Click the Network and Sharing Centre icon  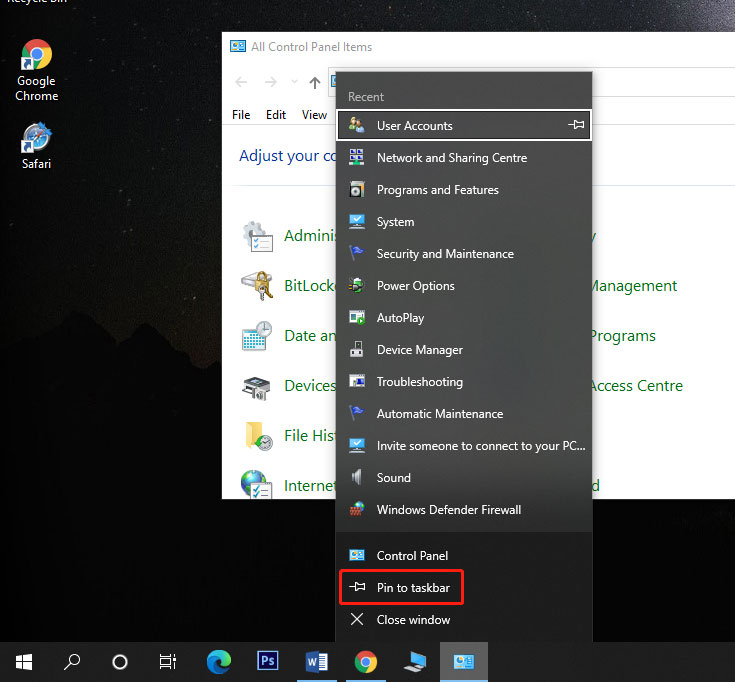[357, 157]
